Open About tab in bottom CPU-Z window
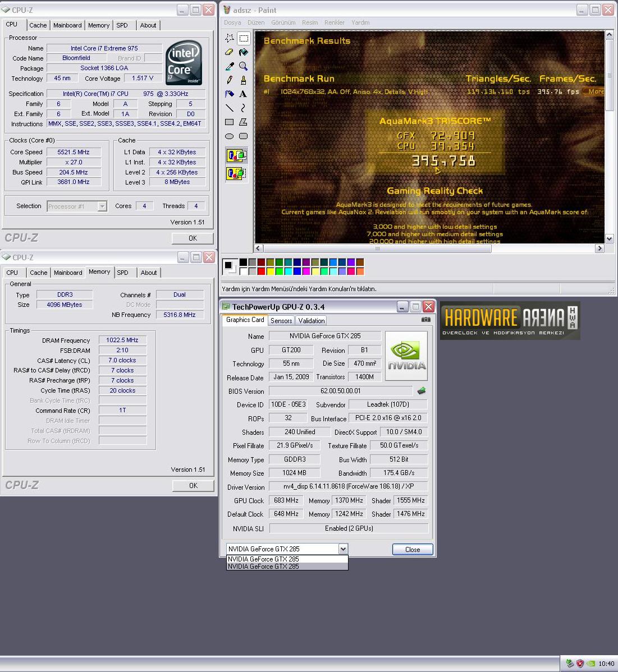The image size is (618, 672). (149, 273)
